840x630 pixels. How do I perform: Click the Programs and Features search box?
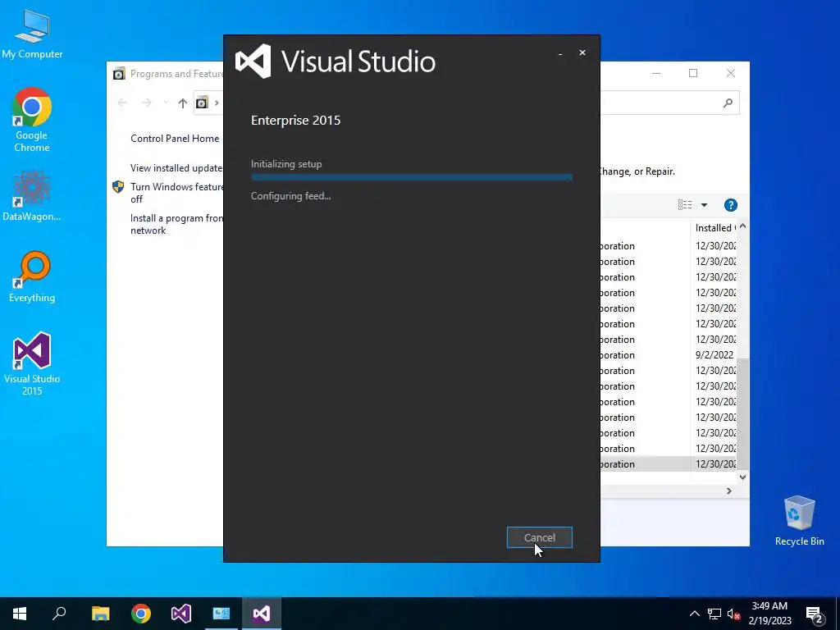pyautogui.click(x=669, y=103)
